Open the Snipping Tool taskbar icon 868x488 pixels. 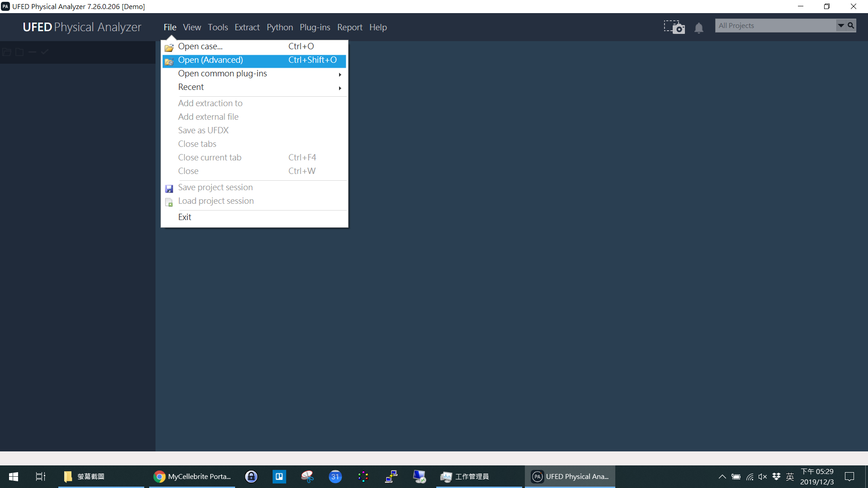[307, 477]
